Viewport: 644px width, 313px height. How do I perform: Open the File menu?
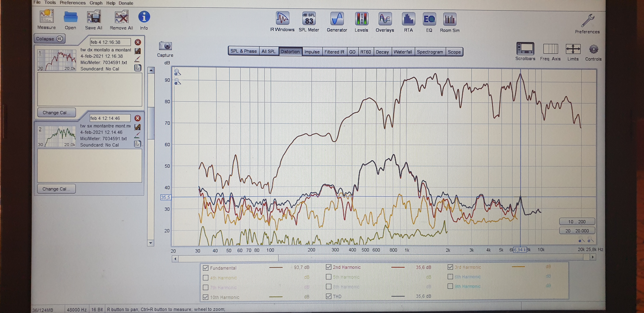click(x=37, y=2)
